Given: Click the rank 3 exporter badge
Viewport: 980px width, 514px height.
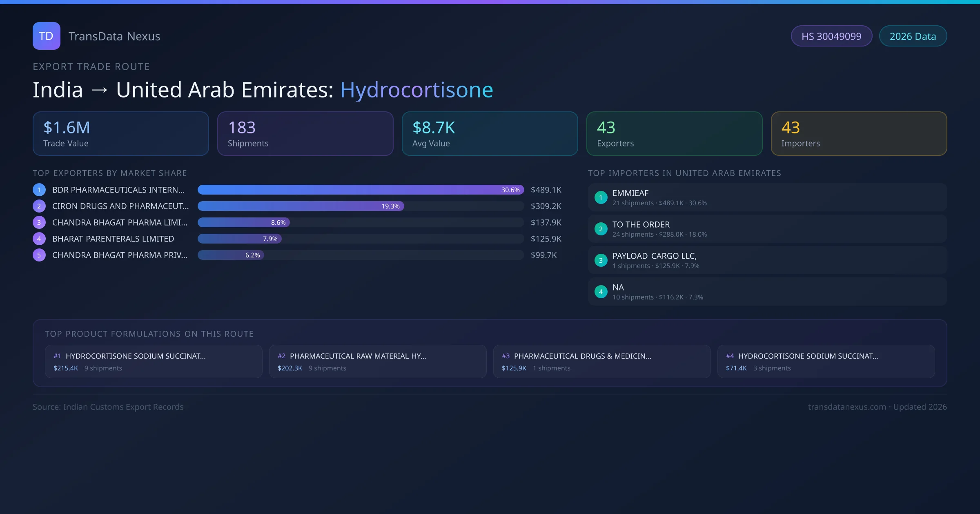Looking at the screenshot, I should tap(39, 222).
